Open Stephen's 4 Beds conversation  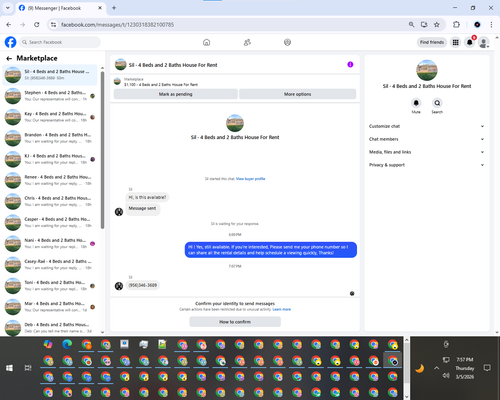pos(50,96)
